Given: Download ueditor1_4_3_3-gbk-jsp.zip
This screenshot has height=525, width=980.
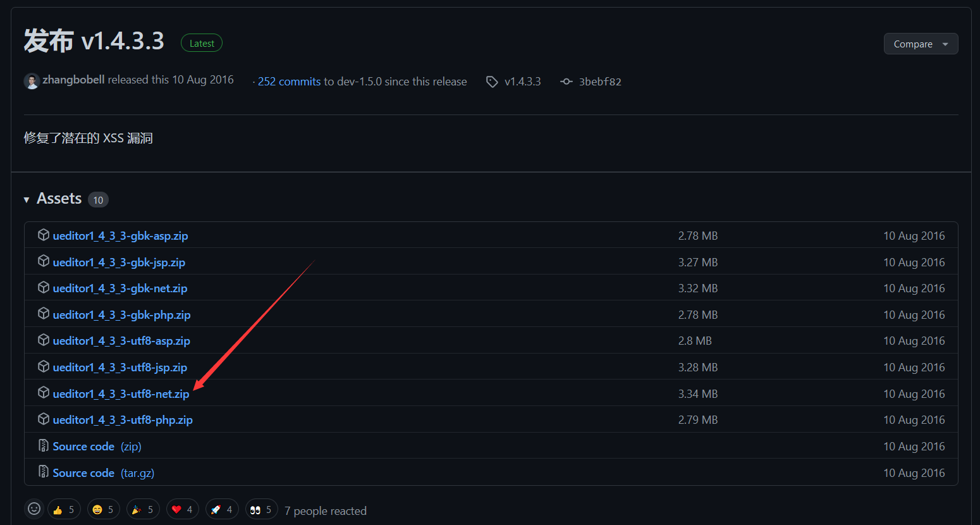Looking at the screenshot, I should pyautogui.click(x=119, y=262).
